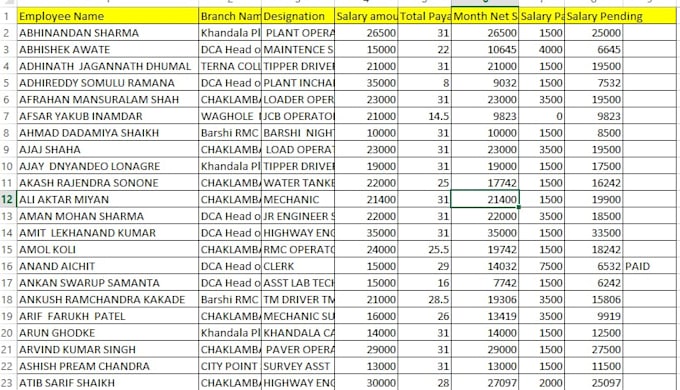
Task: Click salary paid value 0 in row 7
Action: 542,116
